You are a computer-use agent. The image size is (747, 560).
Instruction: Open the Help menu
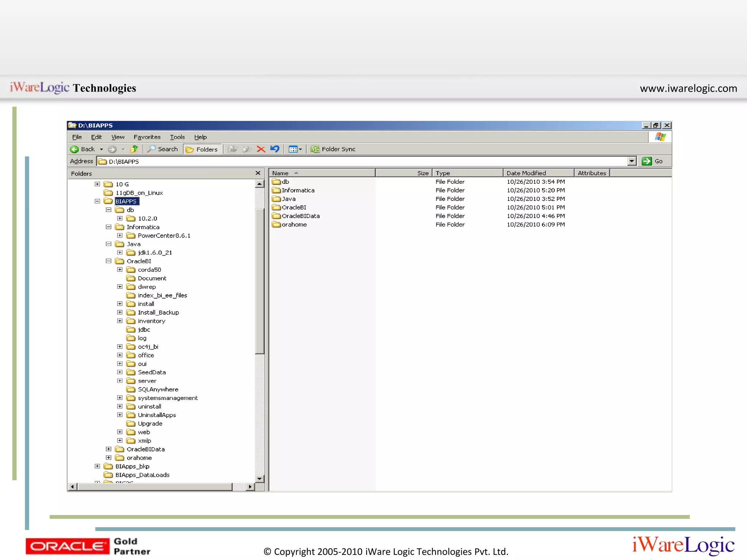[200, 137]
